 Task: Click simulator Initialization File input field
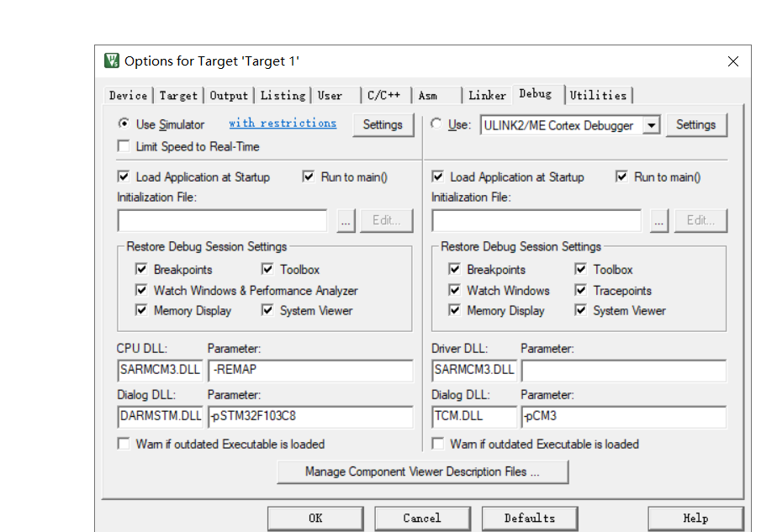223,220
